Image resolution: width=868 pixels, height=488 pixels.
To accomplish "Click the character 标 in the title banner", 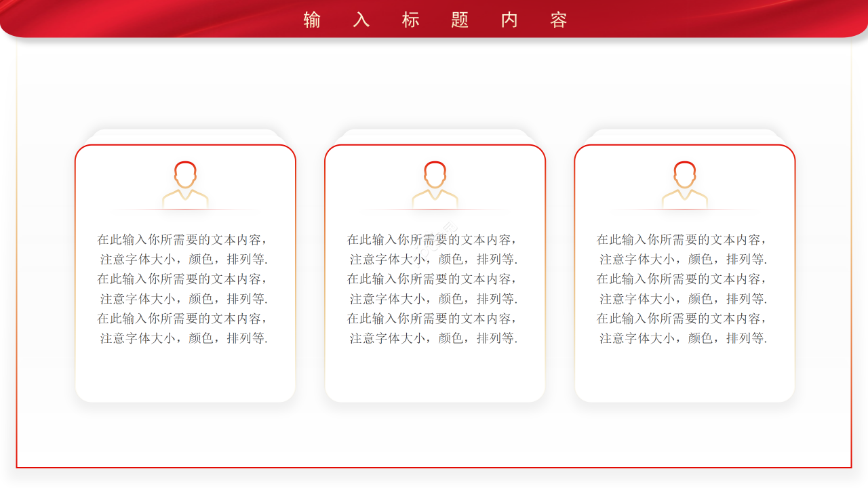I will pyautogui.click(x=410, y=20).
